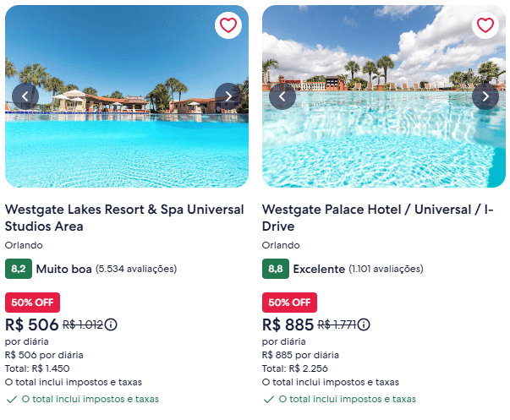Click the Westgate Palace pool photo
The image size is (510, 420).
coord(384,135)
